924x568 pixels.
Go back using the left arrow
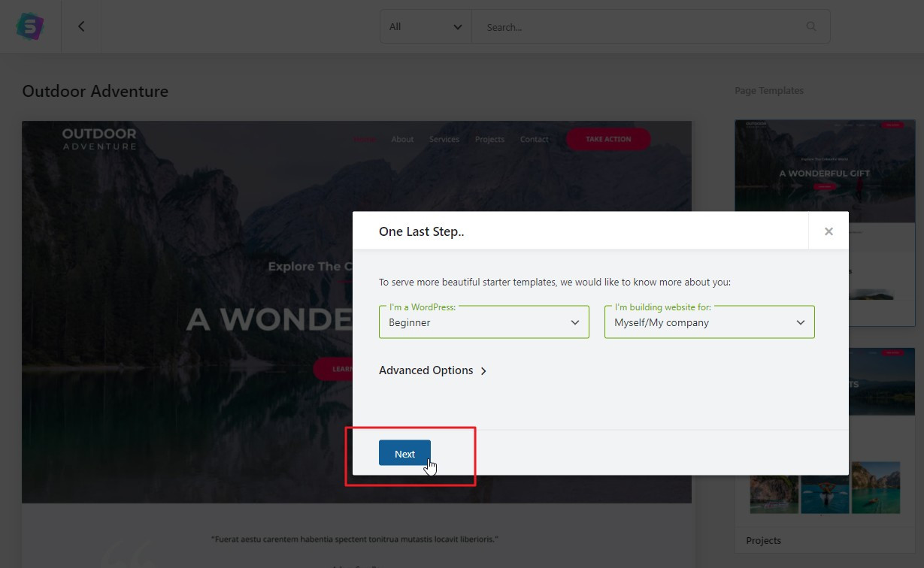point(81,26)
